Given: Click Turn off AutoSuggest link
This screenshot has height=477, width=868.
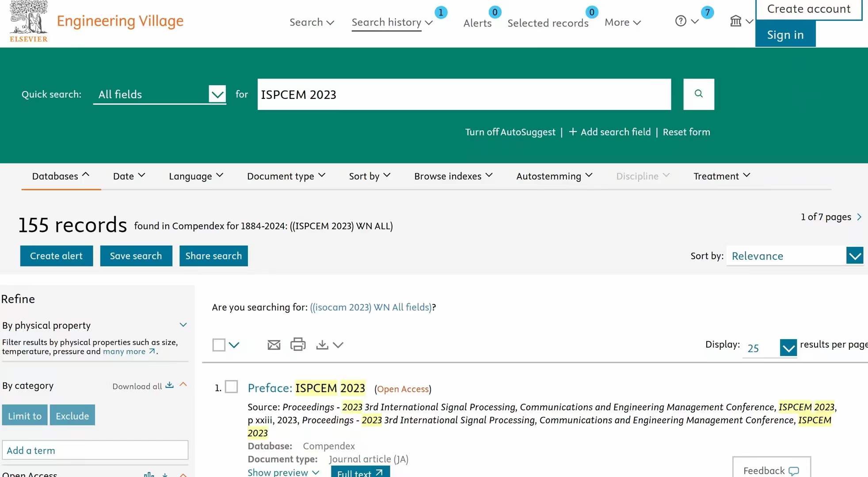Looking at the screenshot, I should pyautogui.click(x=510, y=132).
